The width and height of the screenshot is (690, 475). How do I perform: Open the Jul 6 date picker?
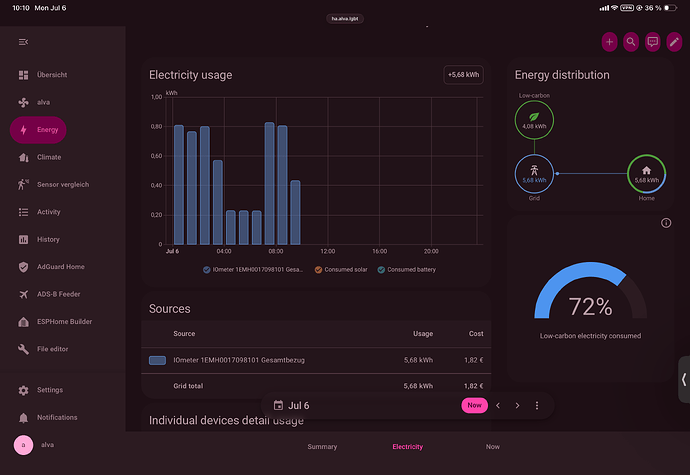coord(291,405)
